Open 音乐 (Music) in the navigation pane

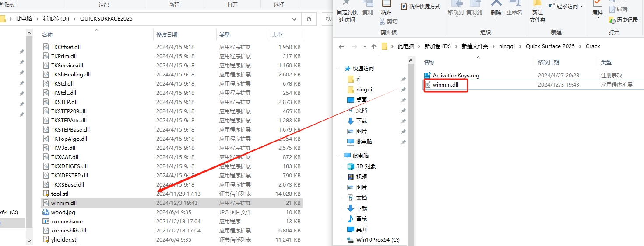(x=357, y=219)
